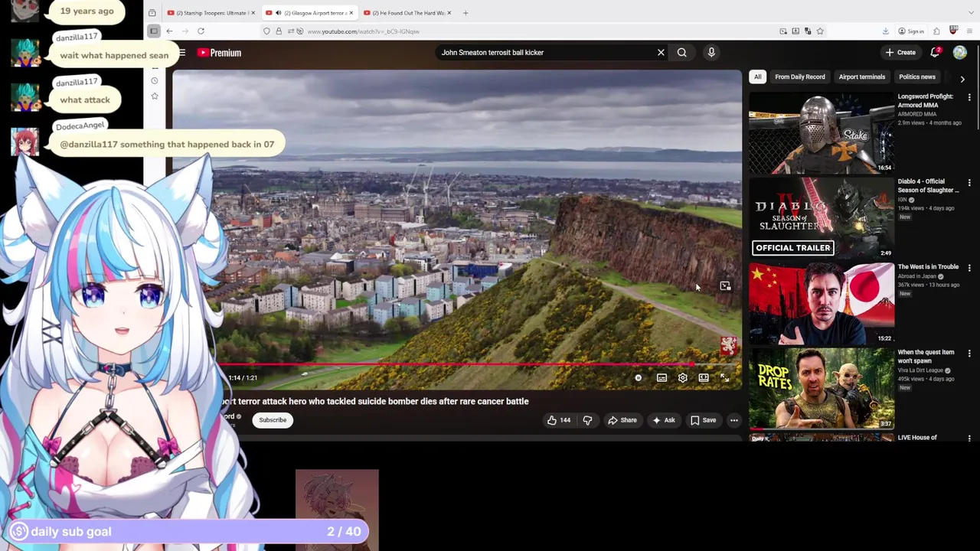This screenshot has width=980, height=551.
Task: Go to YouTube Premium home logo
Action: (x=219, y=53)
